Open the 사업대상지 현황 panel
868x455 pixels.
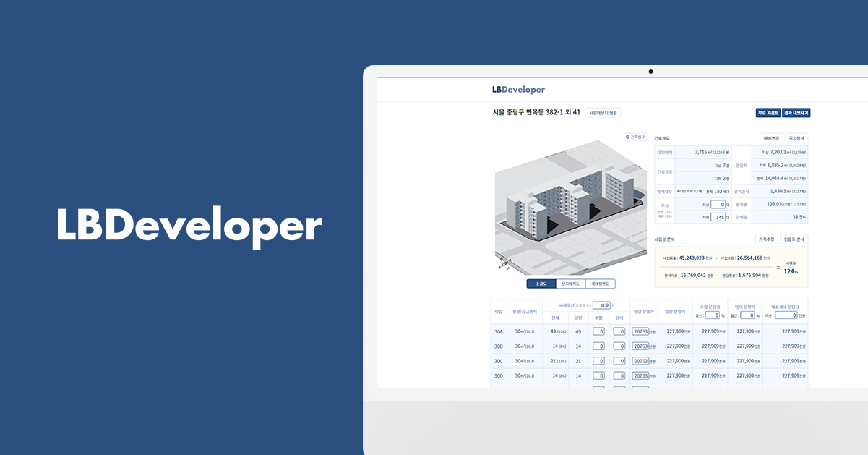(602, 113)
